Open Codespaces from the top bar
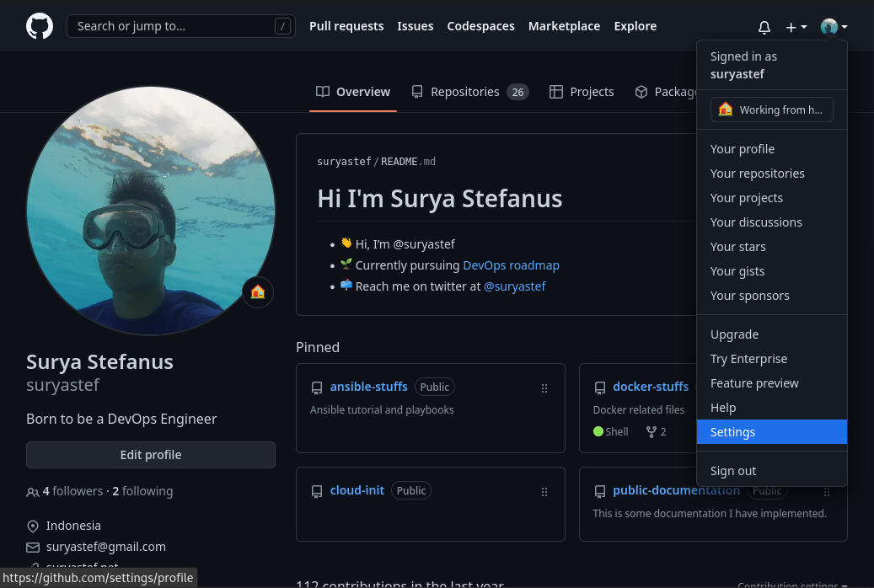Viewport: 874px width, 588px height. click(x=480, y=26)
